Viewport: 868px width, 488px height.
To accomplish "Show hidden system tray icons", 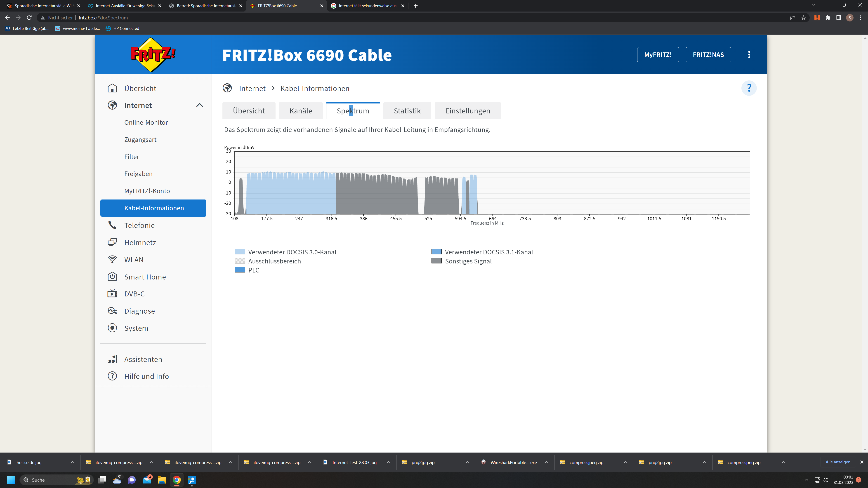I will pos(806,480).
